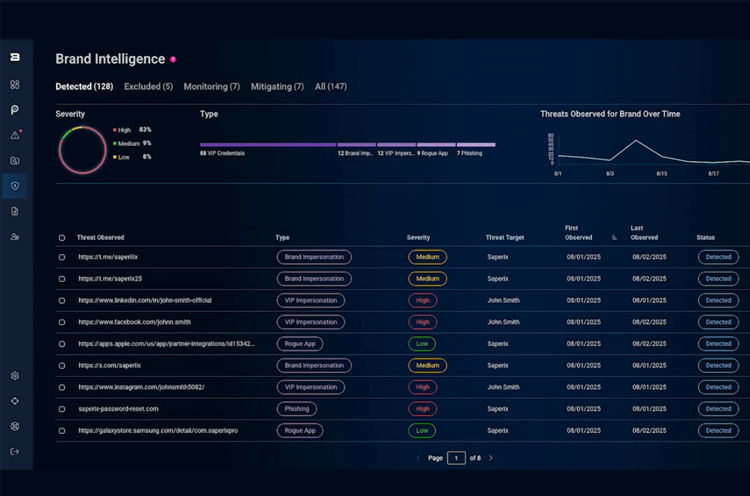Go to previous page with left chevron
This screenshot has width=750, height=496.
click(418, 458)
